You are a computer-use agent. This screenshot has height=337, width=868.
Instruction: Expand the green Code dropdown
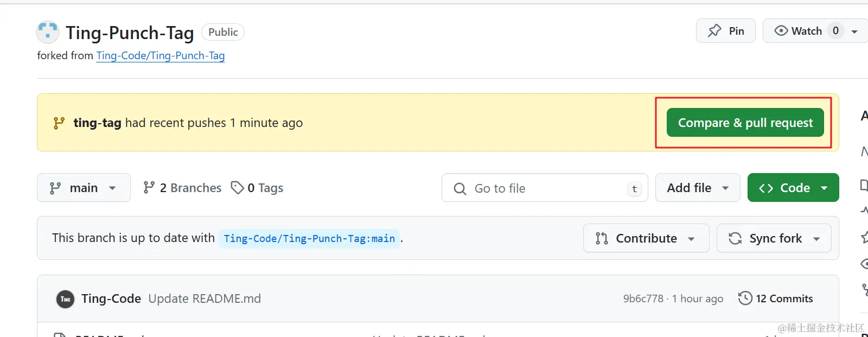point(793,188)
